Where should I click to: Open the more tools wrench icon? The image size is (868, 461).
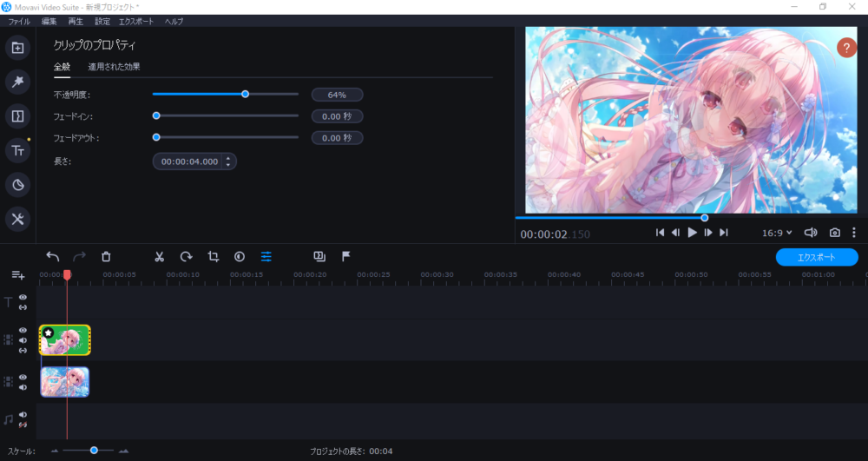pyautogui.click(x=17, y=219)
